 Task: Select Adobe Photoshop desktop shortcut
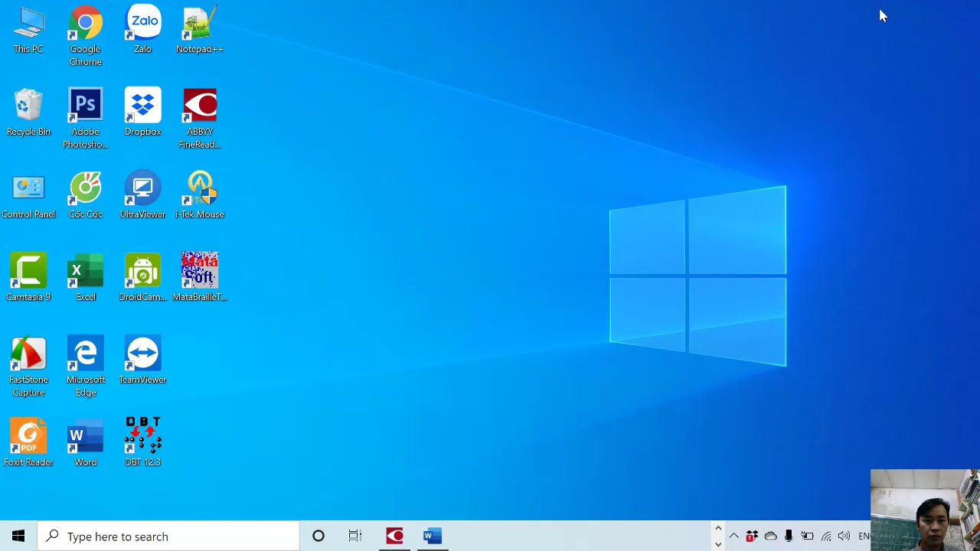click(85, 119)
